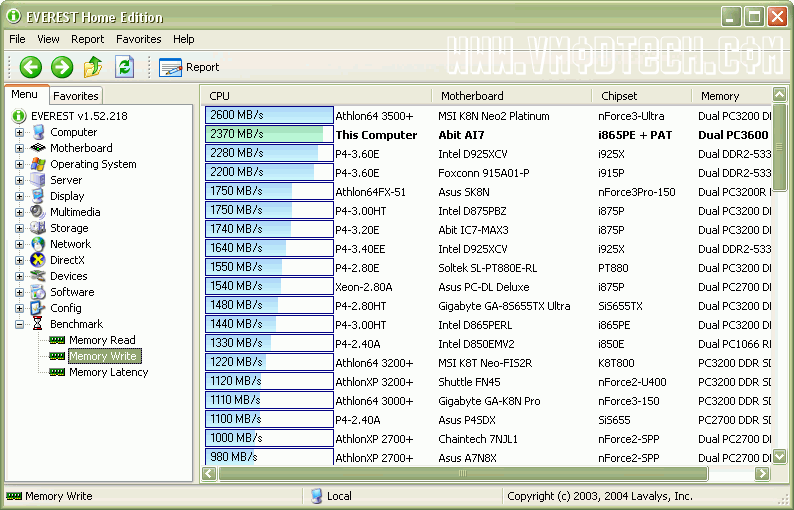Expand the Storage node

coord(19,228)
